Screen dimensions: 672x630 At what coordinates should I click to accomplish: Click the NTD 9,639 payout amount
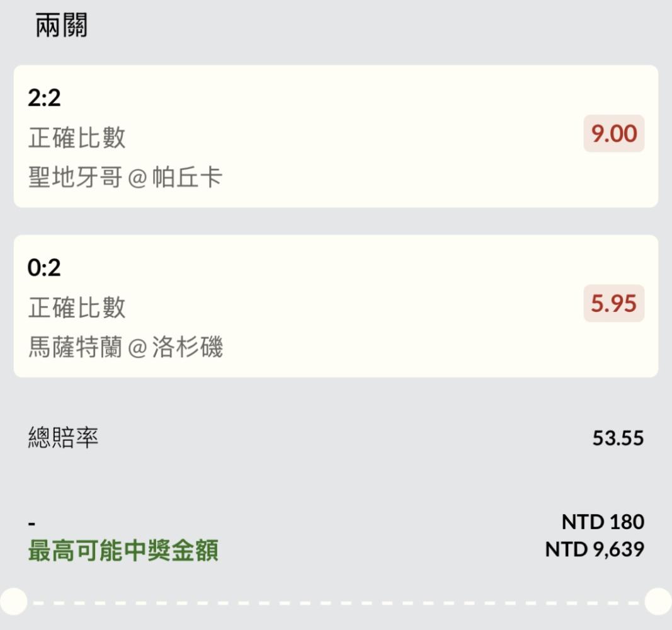coord(594,549)
